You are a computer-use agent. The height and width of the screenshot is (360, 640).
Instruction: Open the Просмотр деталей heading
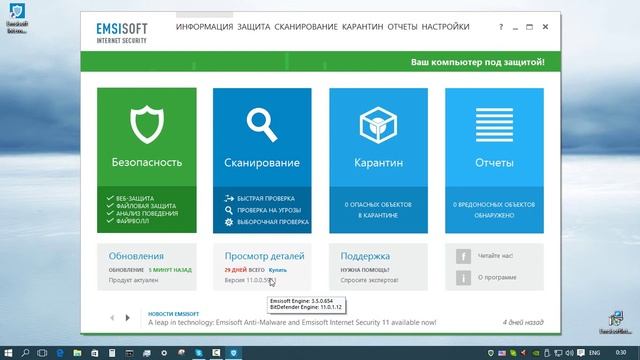point(264,256)
